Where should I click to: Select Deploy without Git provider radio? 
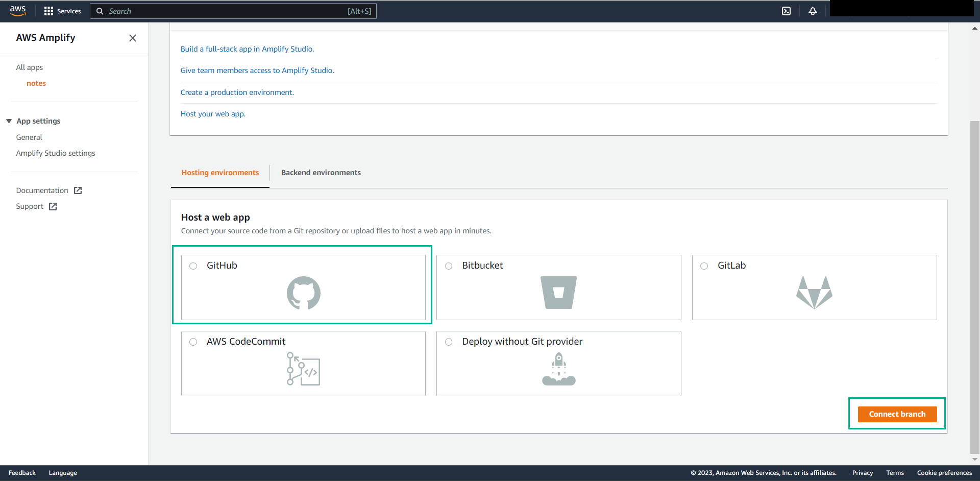pos(449,342)
